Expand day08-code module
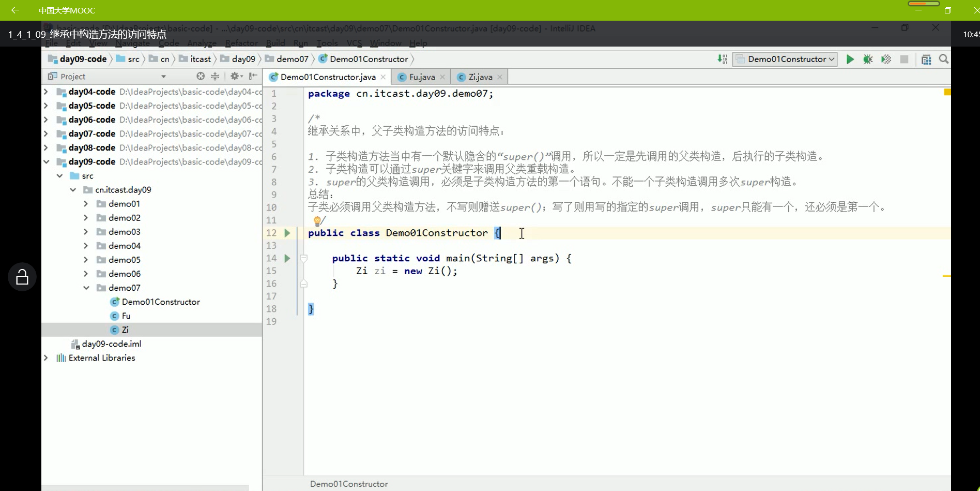 [x=46, y=147]
